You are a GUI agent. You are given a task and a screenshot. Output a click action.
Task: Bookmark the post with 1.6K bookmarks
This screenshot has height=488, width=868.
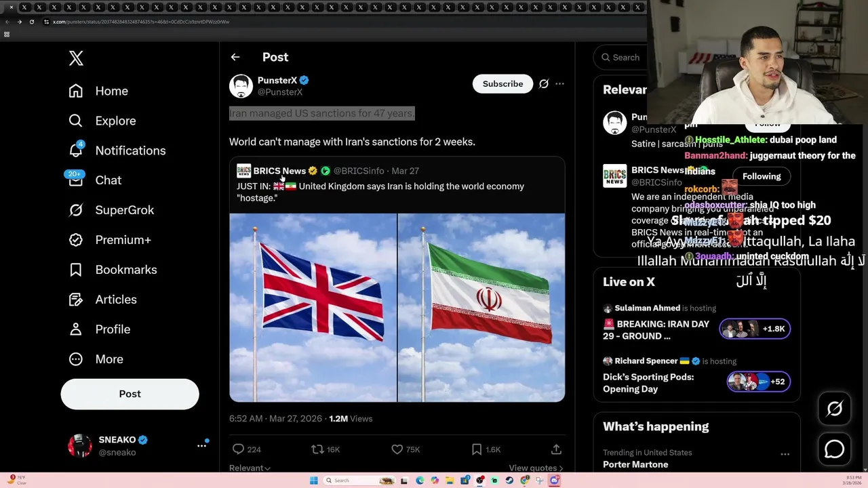477,449
